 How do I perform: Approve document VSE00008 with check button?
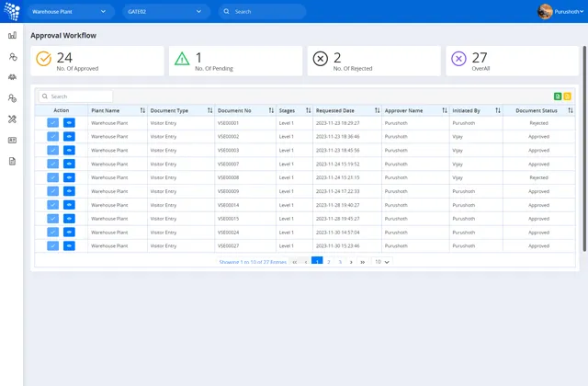(x=53, y=177)
